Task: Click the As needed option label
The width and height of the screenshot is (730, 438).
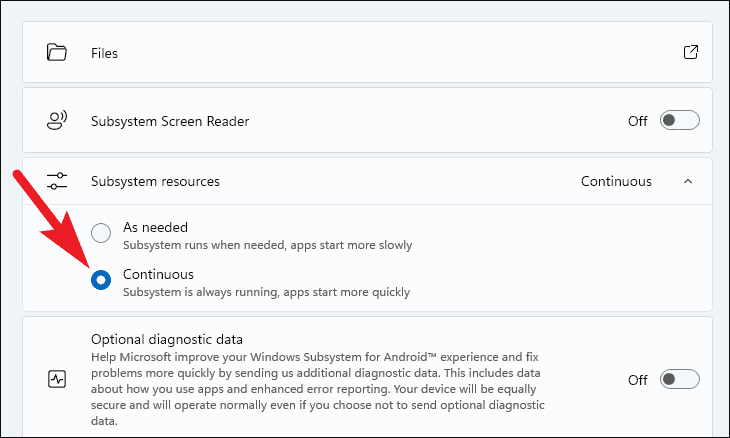Action: coord(155,227)
